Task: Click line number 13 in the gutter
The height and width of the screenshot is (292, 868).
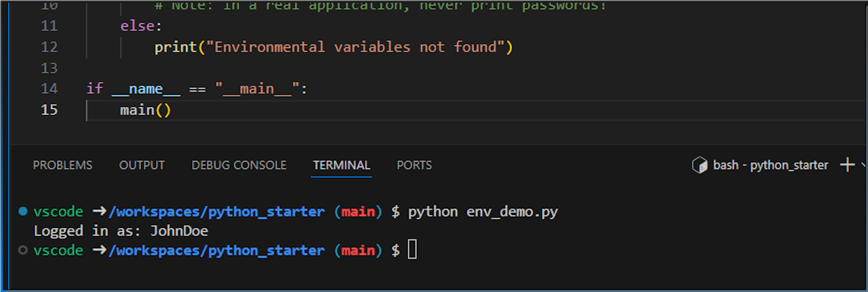Action: point(49,68)
